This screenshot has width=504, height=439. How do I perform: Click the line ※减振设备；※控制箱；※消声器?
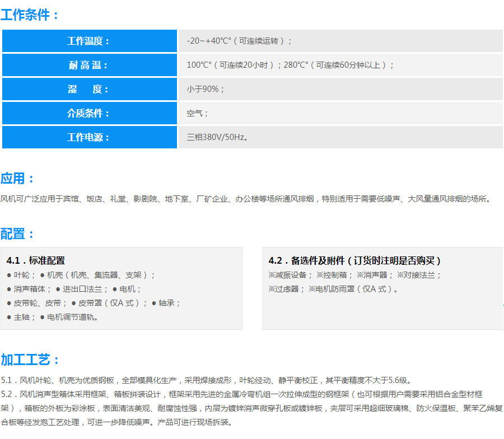(355, 275)
